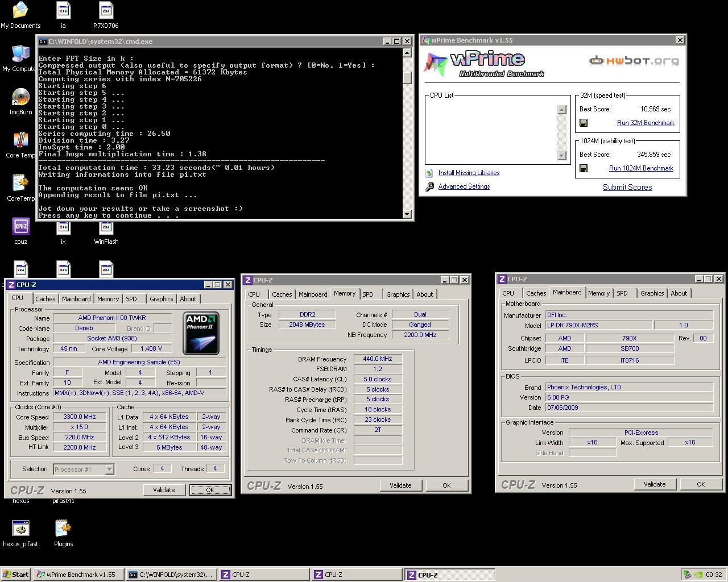The image size is (728, 582).
Task: Click the wrench icon beside Advanced Settings
Action: click(429, 186)
